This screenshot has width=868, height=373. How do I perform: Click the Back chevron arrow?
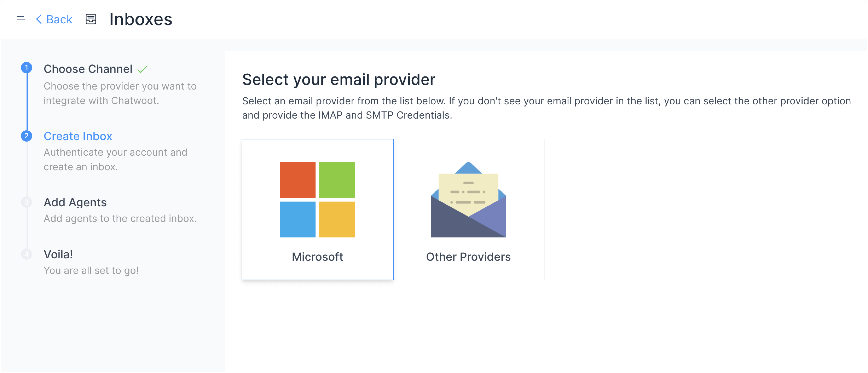[x=39, y=19]
